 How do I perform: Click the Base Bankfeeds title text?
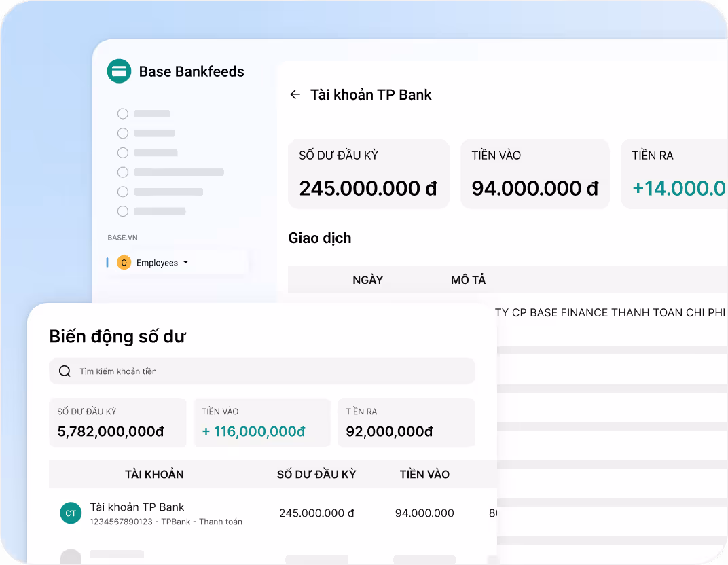coord(192,71)
